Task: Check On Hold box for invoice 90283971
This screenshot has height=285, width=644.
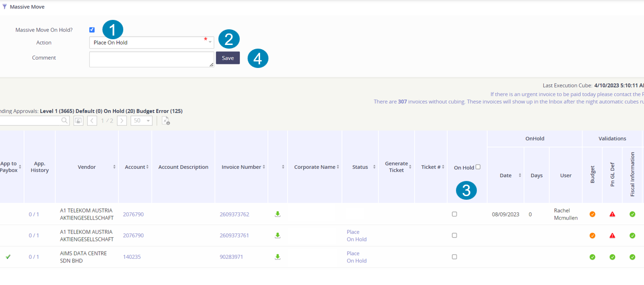Action: coord(454,257)
